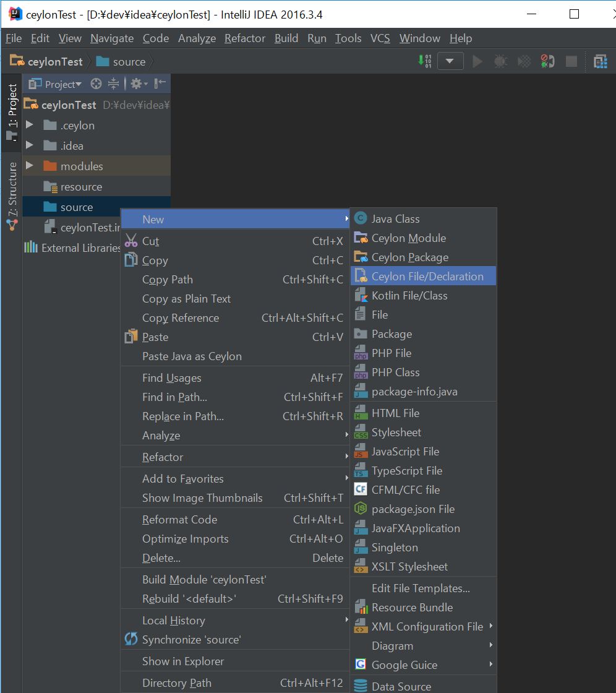This screenshot has height=693, width=616.
Task: Open the New submenu in context menu
Action: (235, 219)
